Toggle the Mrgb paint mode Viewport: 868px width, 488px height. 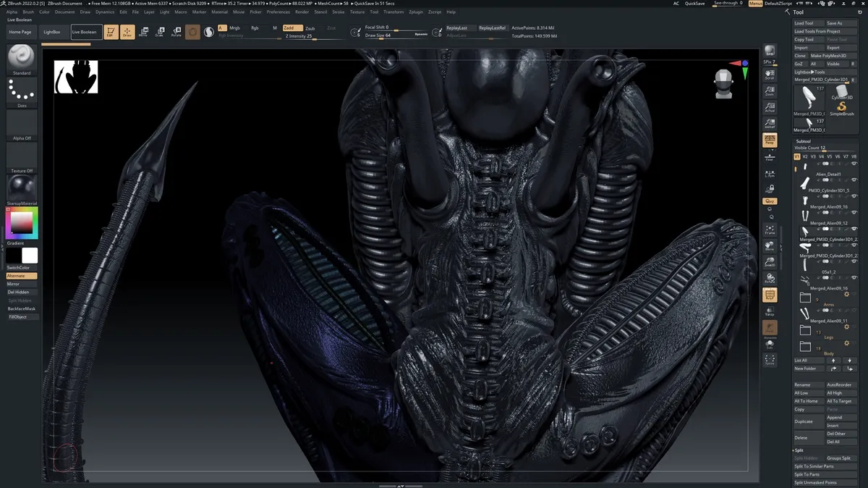click(x=234, y=28)
